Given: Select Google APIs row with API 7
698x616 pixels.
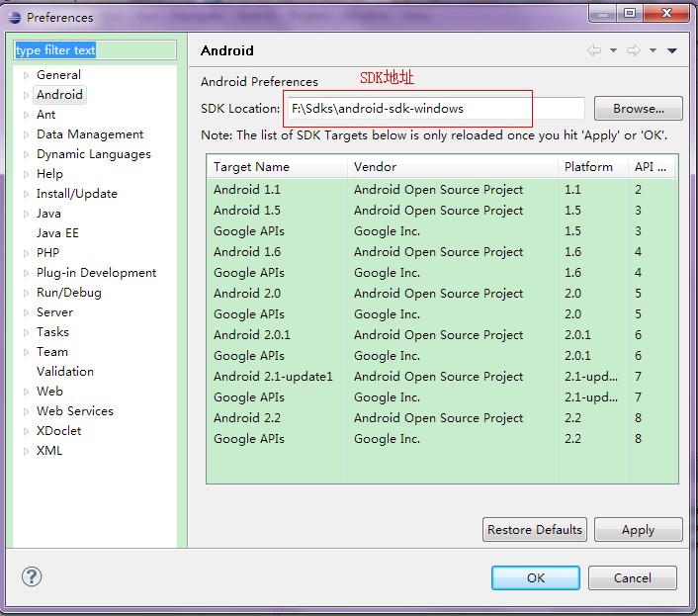Looking at the screenshot, I should click(442, 397).
